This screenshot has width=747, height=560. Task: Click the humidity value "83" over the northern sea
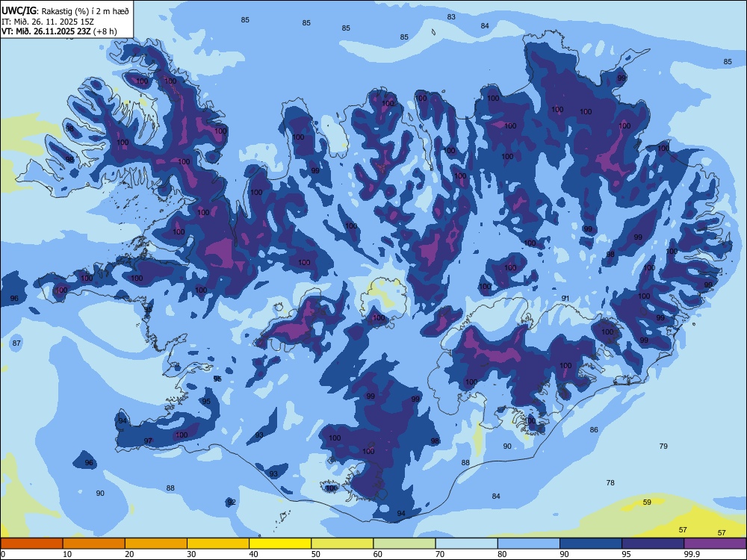pos(451,16)
